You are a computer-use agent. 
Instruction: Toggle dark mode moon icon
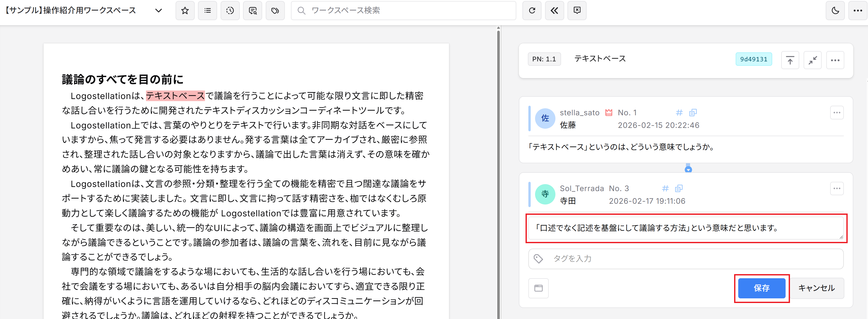(x=835, y=11)
